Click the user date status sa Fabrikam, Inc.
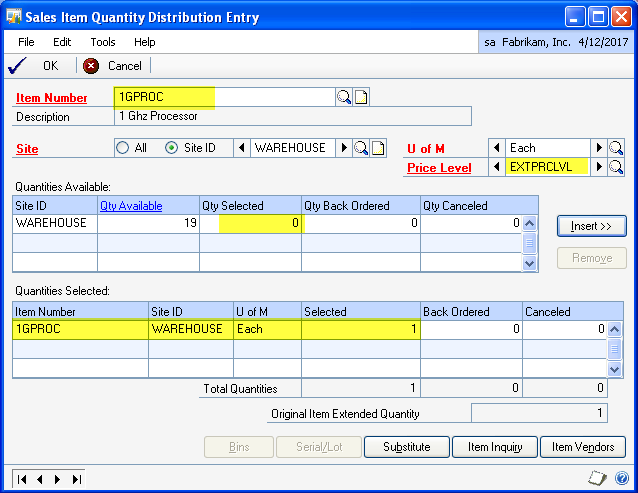The width and height of the screenshot is (638, 493). 556,42
